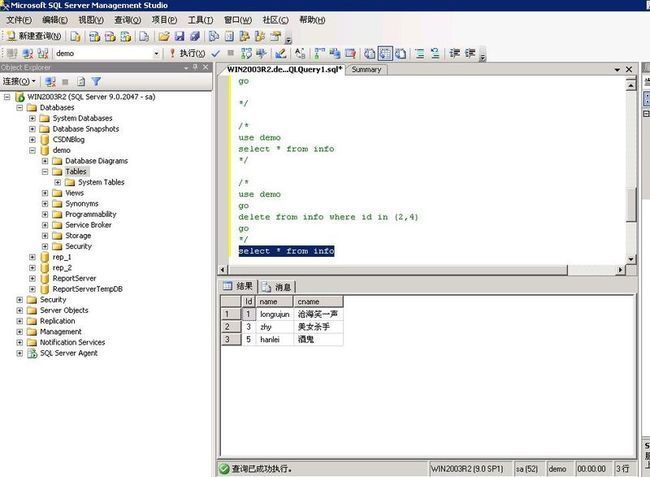The height and width of the screenshot is (477, 650).
Task: Click the Cancel Executing Query stop icon
Action: pyautogui.click(x=231, y=53)
